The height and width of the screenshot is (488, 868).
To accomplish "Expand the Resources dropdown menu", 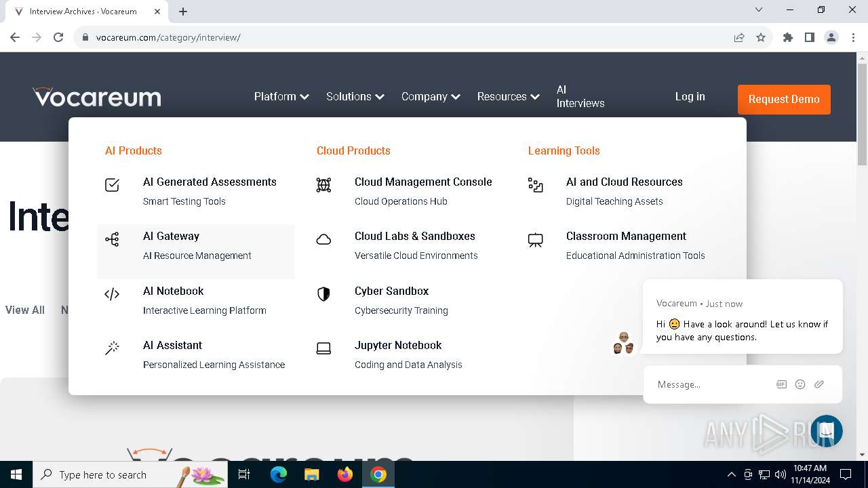I will point(508,96).
